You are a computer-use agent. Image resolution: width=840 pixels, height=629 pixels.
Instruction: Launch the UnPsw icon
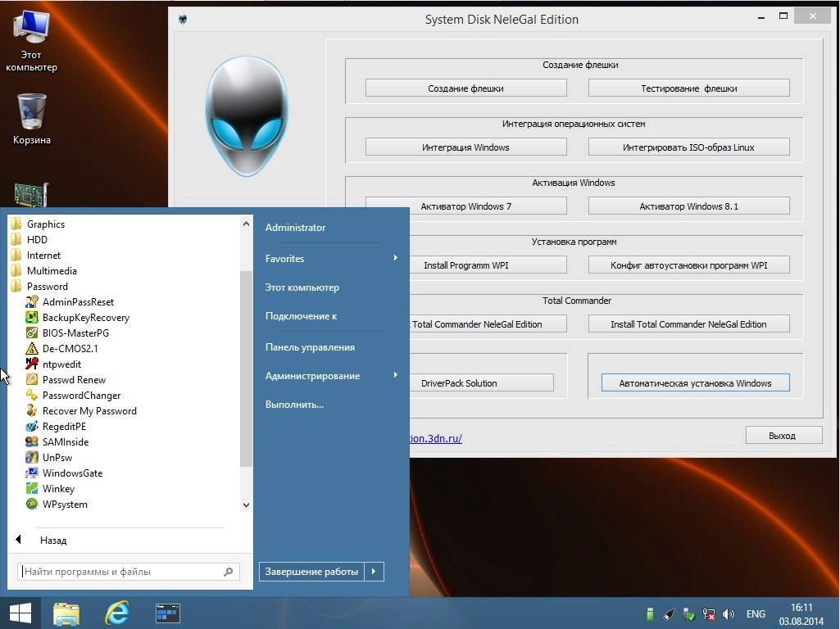[32, 457]
